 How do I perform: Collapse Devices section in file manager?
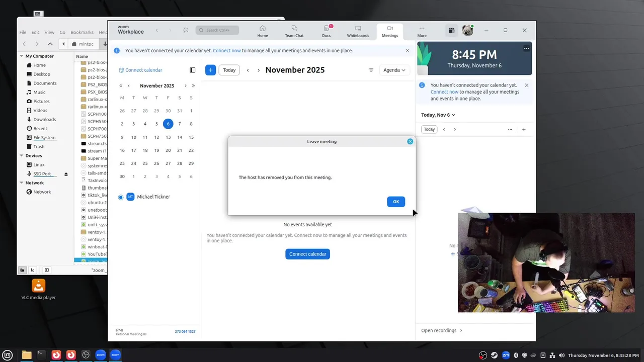click(x=22, y=155)
